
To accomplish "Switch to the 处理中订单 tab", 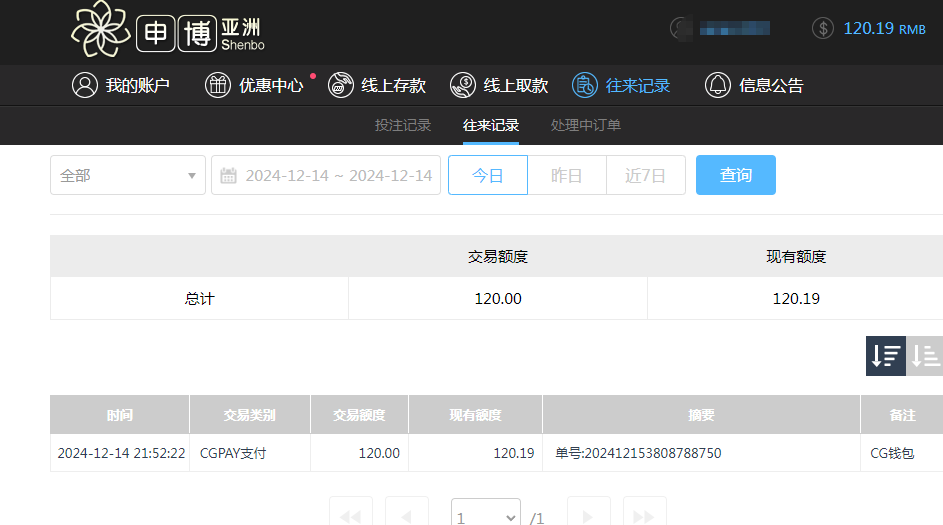I will coord(585,125).
